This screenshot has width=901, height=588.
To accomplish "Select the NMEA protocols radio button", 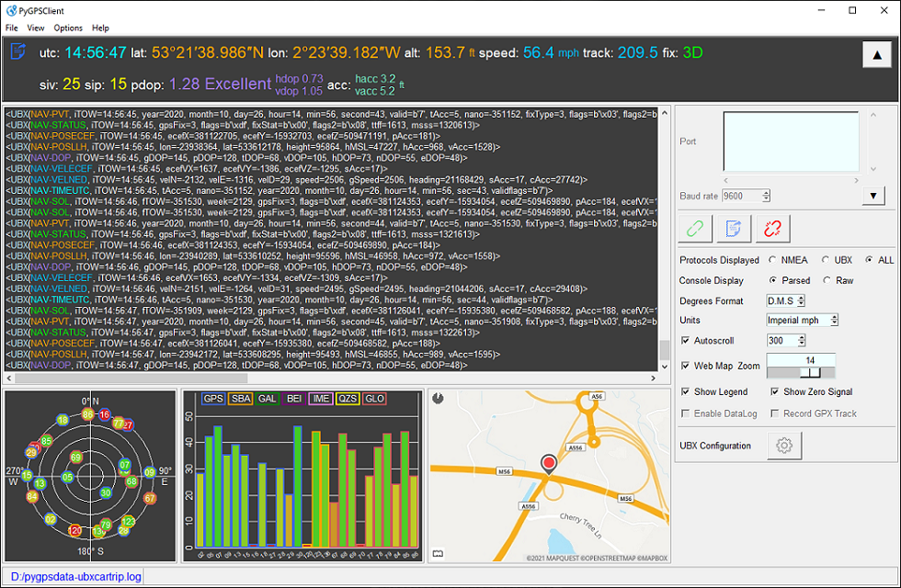I will (x=770, y=259).
